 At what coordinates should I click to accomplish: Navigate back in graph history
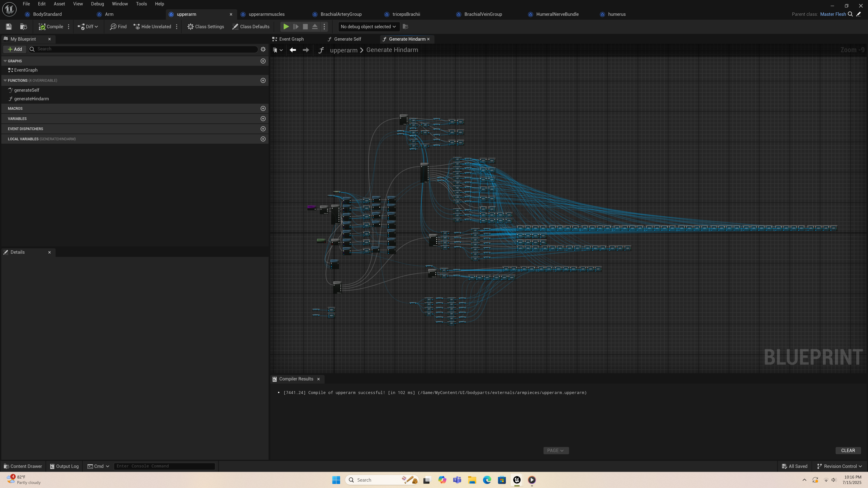coord(293,50)
